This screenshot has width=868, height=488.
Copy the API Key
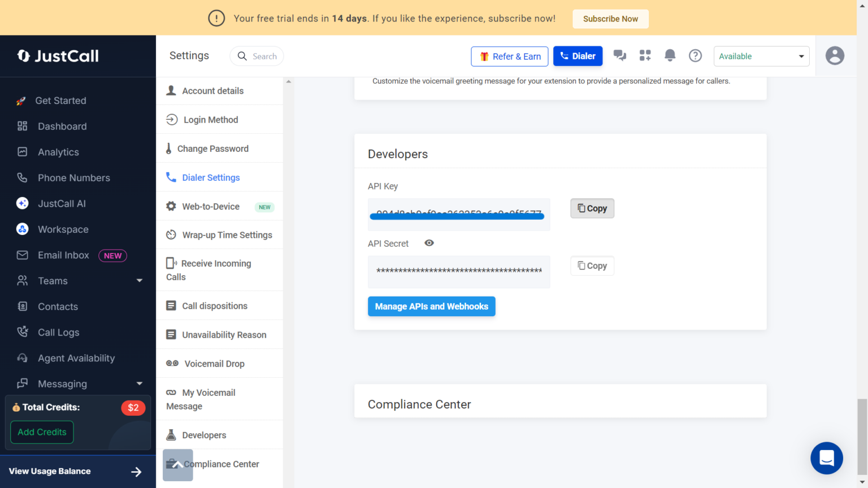point(592,208)
